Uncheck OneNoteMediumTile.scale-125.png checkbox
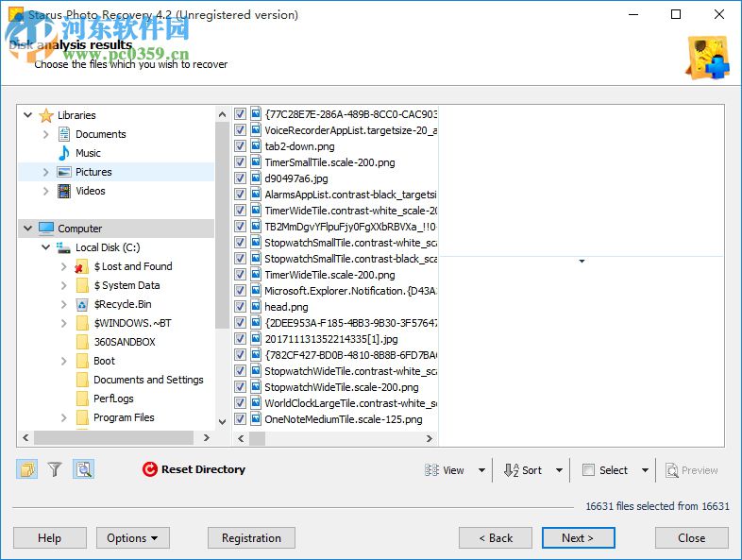 click(240, 419)
